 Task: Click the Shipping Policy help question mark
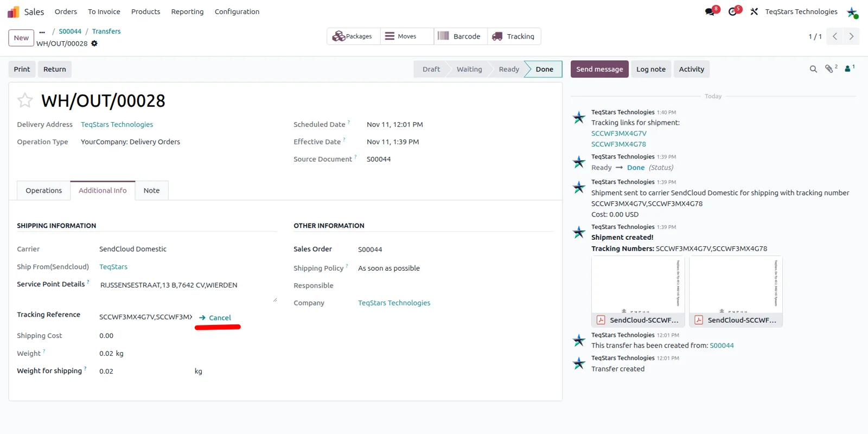(x=347, y=266)
